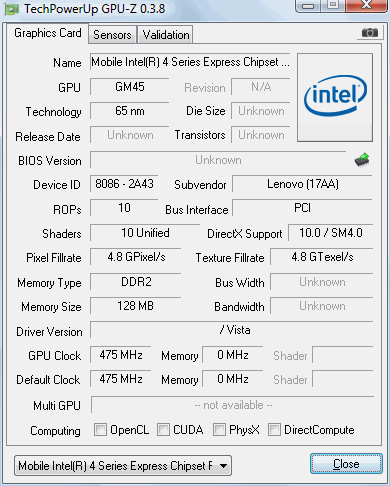Open the Validation tab

click(166, 35)
